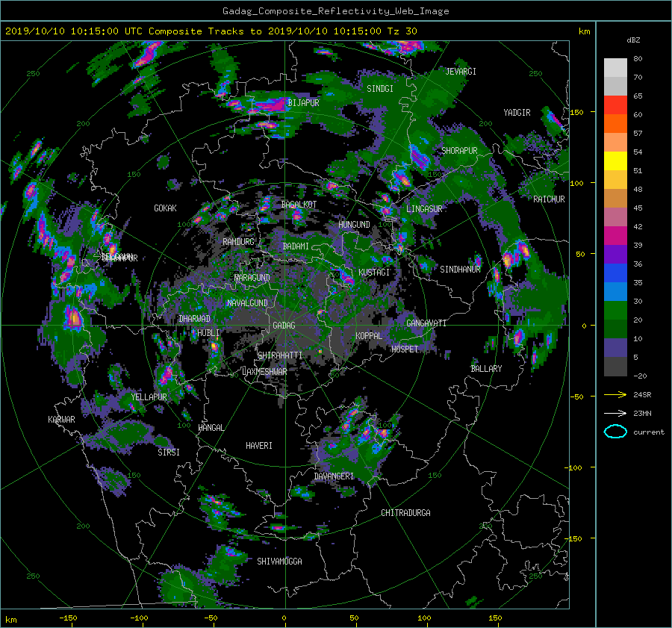Click the DAVANGERI city label
This screenshot has width=672, height=628.
click(x=334, y=476)
